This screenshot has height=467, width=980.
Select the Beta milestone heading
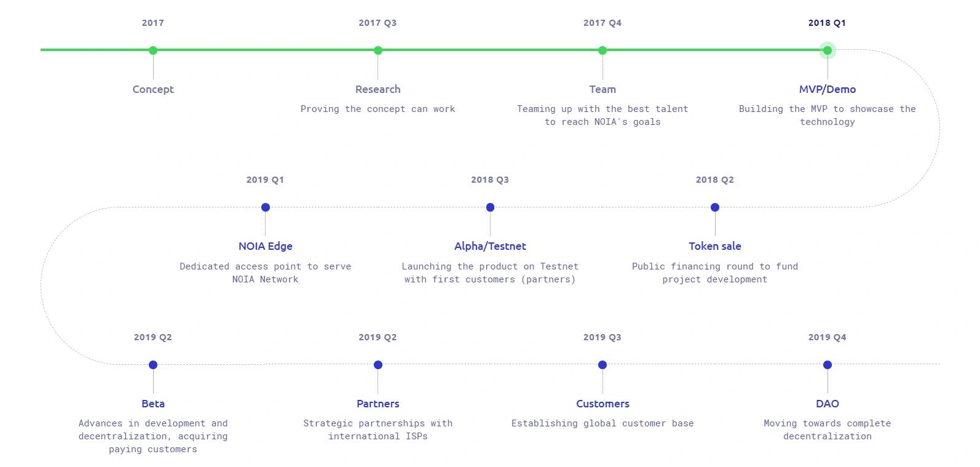(153, 404)
